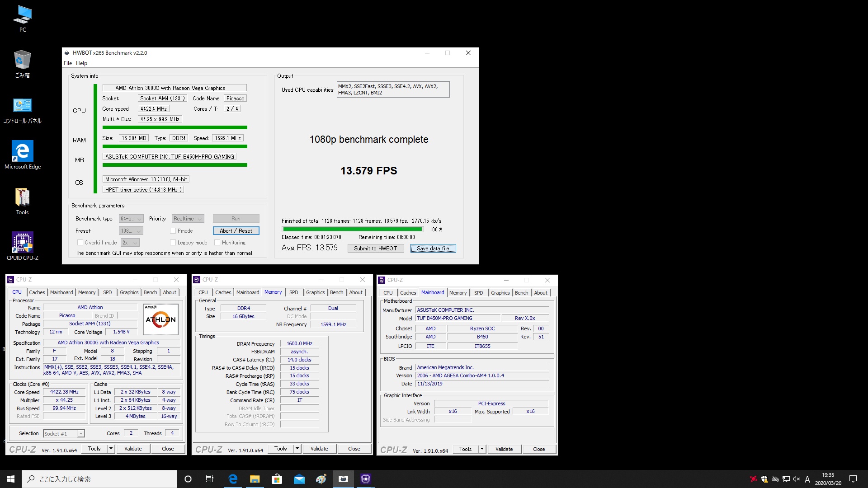Open the PC desktop icon
Image resolution: width=868 pixels, height=488 pixels.
click(x=23, y=19)
